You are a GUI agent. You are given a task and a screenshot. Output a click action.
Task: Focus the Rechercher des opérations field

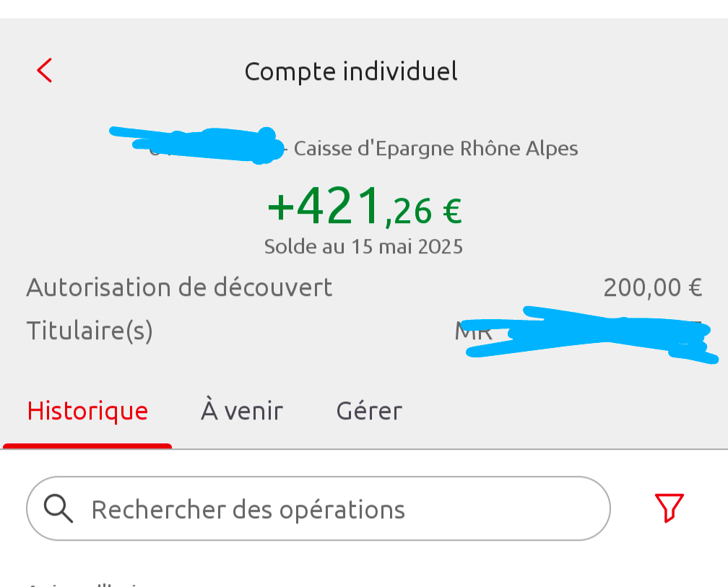pyautogui.click(x=318, y=508)
